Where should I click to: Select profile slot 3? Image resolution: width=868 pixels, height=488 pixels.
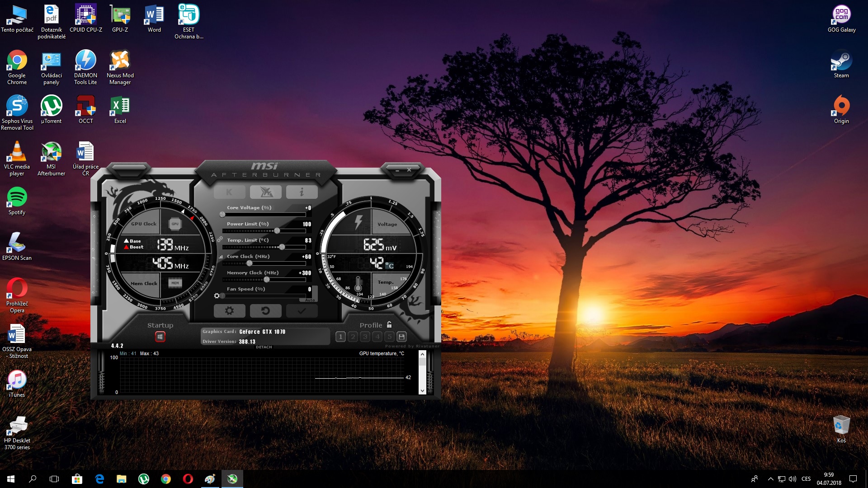click(x=365, y=337)
